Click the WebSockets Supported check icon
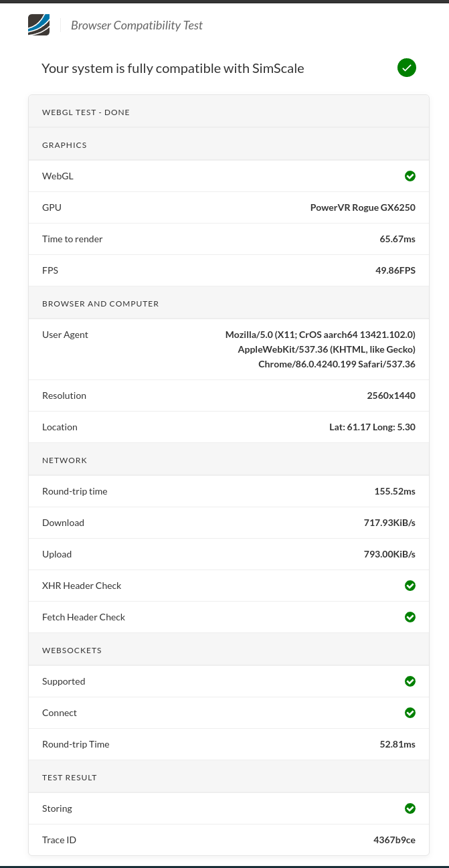 pyautogui.click(x=410, y=681)
